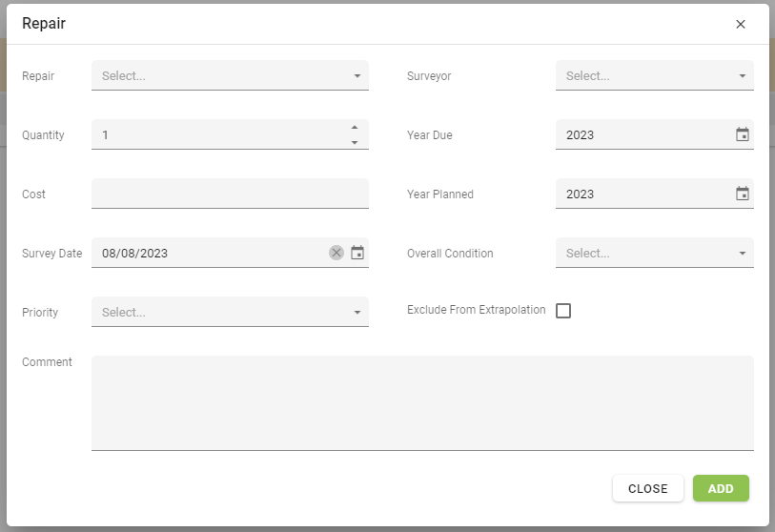Enable Exclude From Extrapolation checkbox
The width and height of the screenshot is (775, 532).
click(x=563, y=311)
